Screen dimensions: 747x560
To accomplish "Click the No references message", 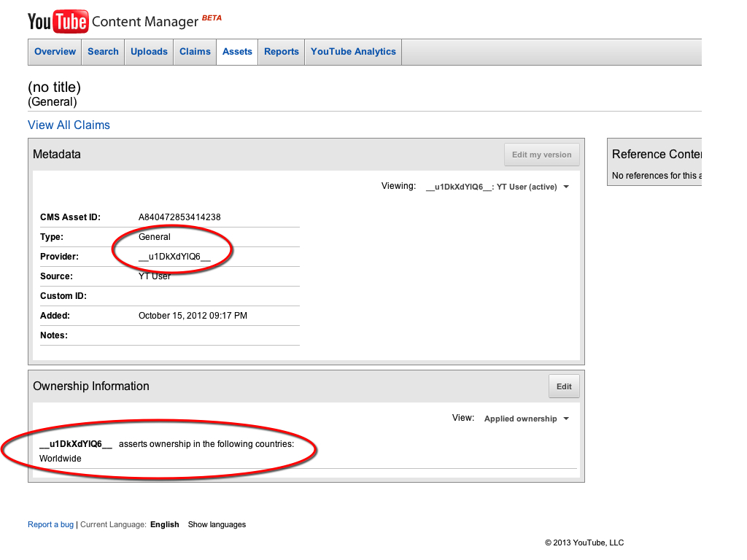I will click(657, 176).
